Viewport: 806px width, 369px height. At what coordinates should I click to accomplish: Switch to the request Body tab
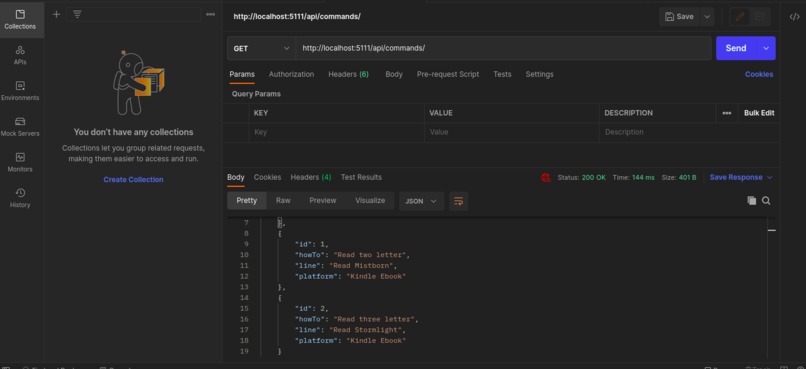coord(394,74)
